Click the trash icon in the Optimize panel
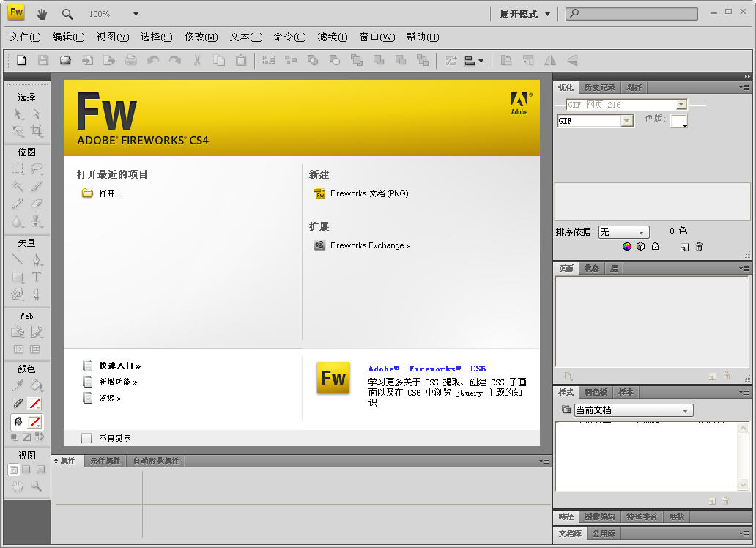756x548 pixels. 699,246
